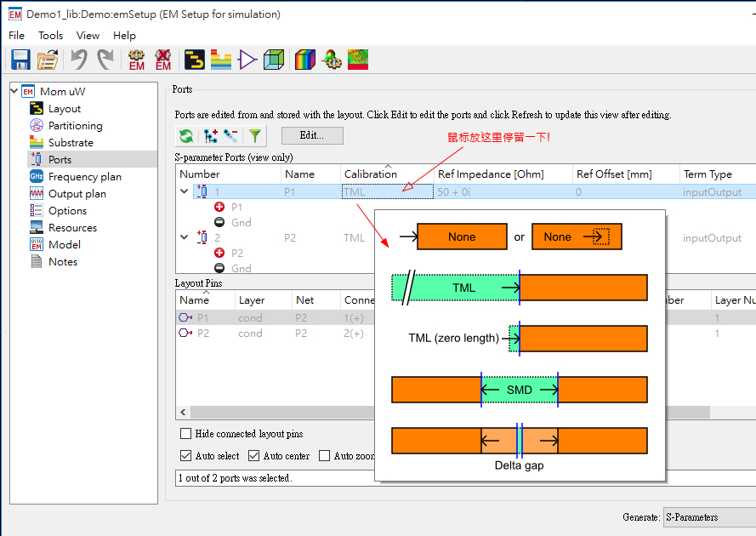The image size is (756, 536).
Task: Click the rainbow cube results icon
Action: click(x=305, y=60)
